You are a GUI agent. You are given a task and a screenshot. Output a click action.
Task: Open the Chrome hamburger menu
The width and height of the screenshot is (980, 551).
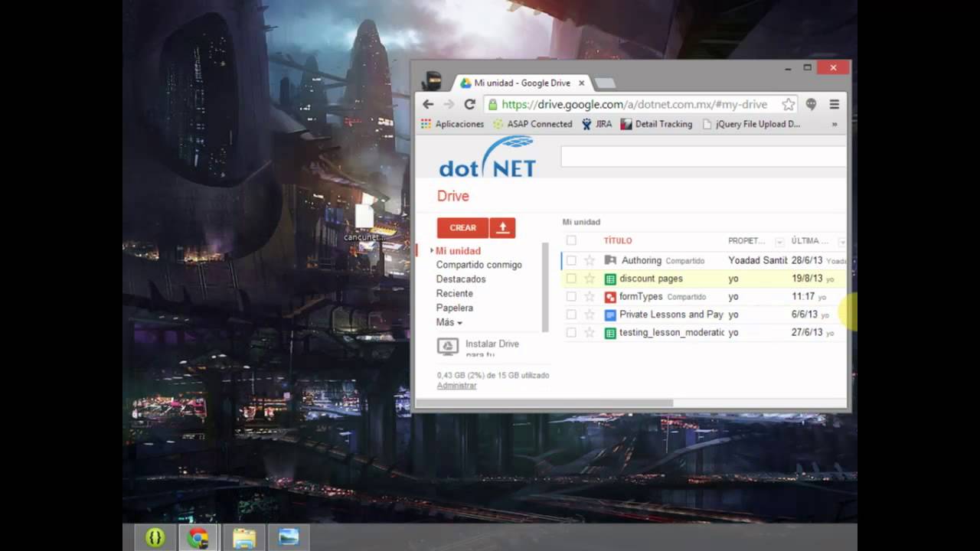click(835, 104)
